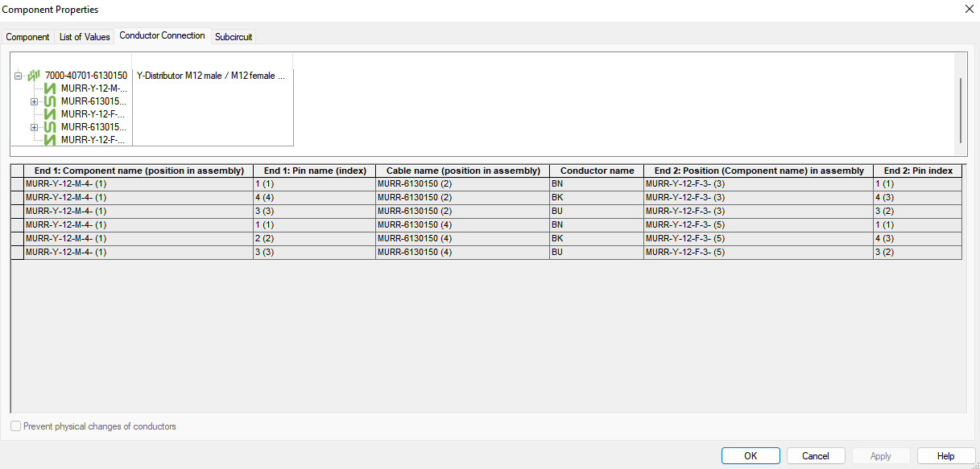Click End 1 pin '3 (3)' in the MURR-6130150 (4) row
The height and width of the screenshot is (469, 980).
(315, 253)
